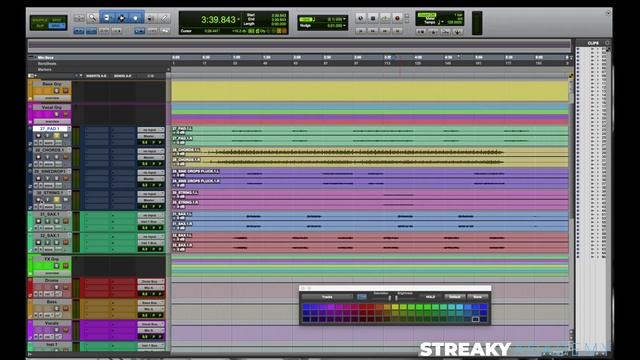Mute the 28_CHORDS.1 track
Viewport: 640px width, 360px height.
65,157
